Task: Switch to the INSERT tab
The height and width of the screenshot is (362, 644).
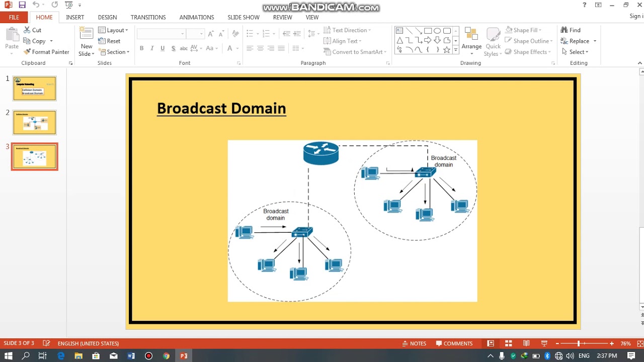Action: click(x=75, y=17)
